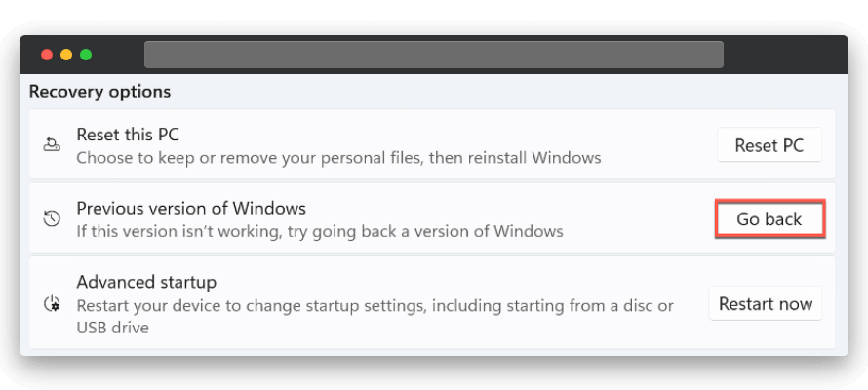The image size is (868, 390).
Task: Maximize the window using the green button
Action: [x=86, y=55]
